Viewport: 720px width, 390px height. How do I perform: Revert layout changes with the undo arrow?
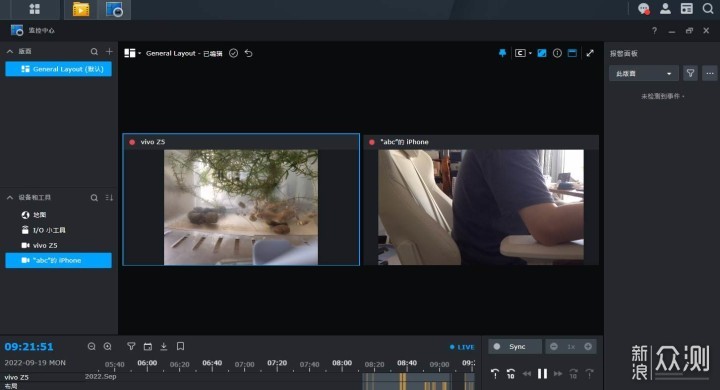(248, 53)
